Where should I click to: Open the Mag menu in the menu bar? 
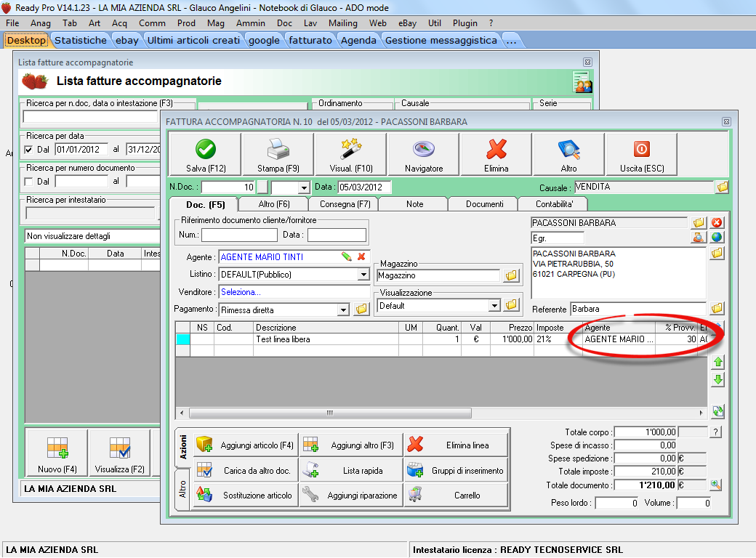(216, 23)
